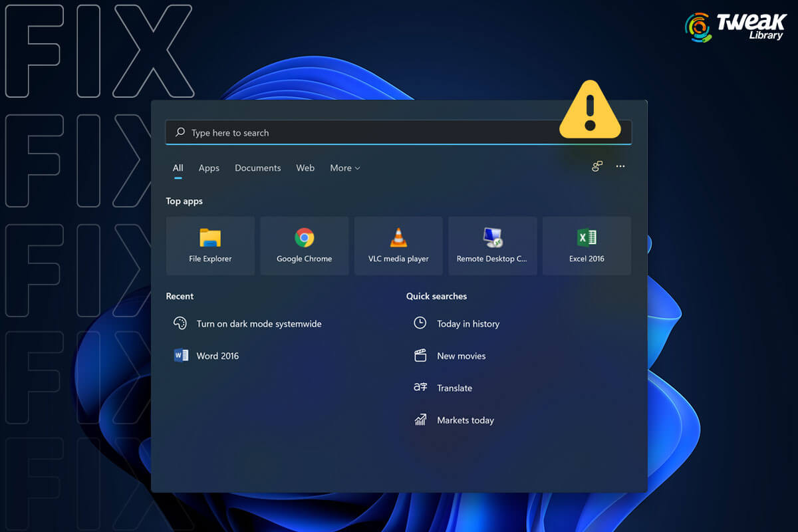Open Google Chrome from Top apps
The height and width of the screenshot is (532, 798).
pos(304,245)
